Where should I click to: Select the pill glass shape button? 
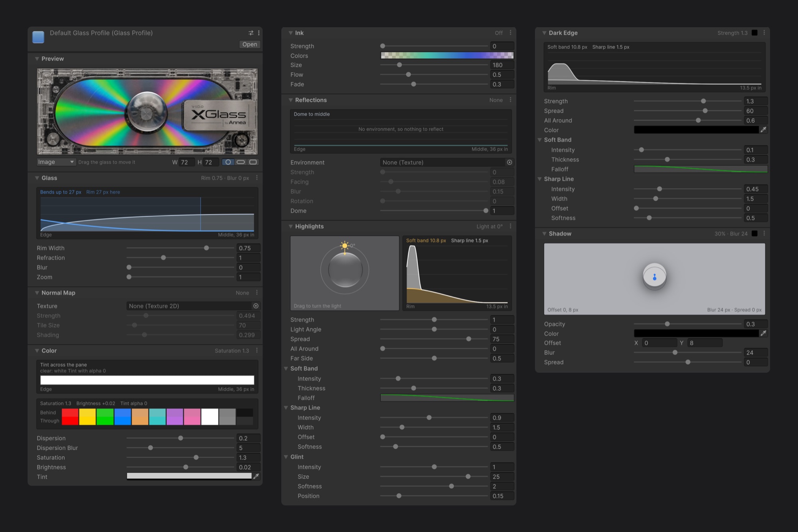[241, 162]
